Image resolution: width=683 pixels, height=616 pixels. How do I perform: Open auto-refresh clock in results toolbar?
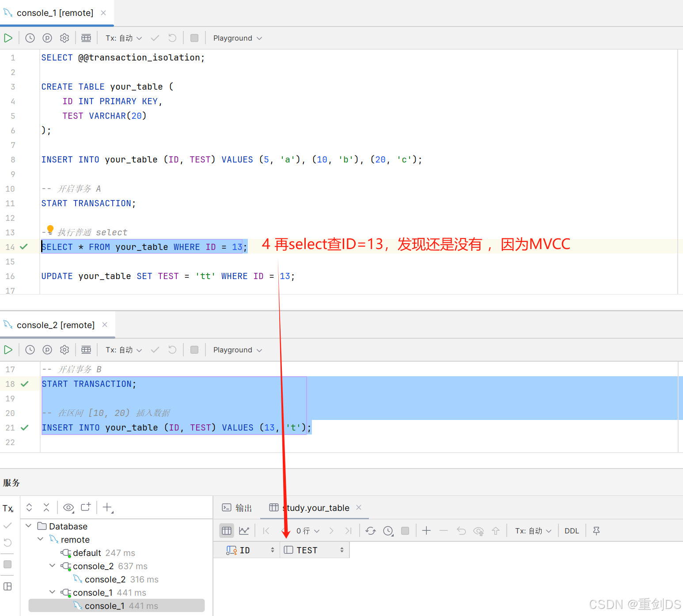pos(388,531)
